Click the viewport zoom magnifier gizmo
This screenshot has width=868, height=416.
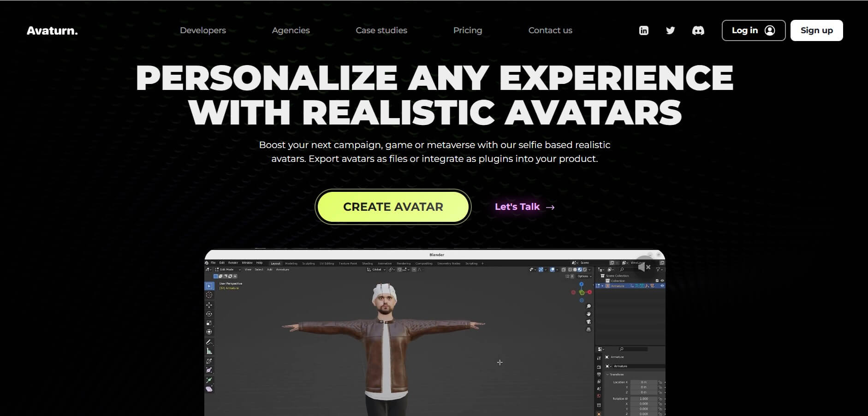589,306
